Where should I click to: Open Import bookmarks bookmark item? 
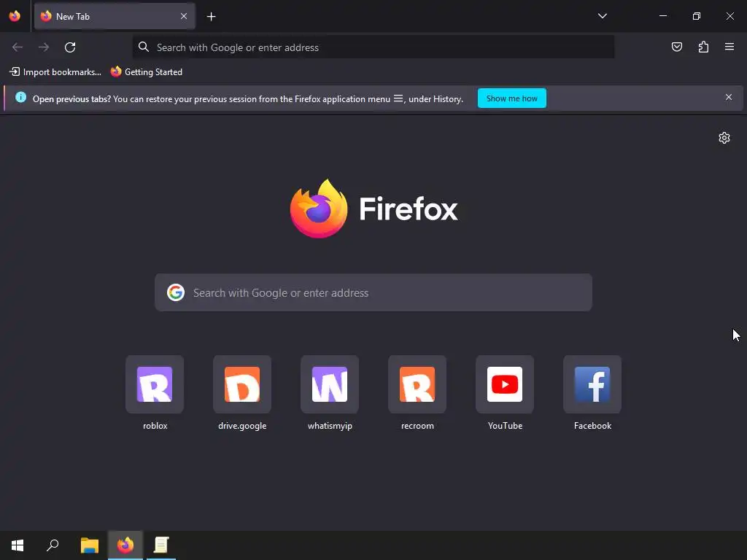pos(55,72)
